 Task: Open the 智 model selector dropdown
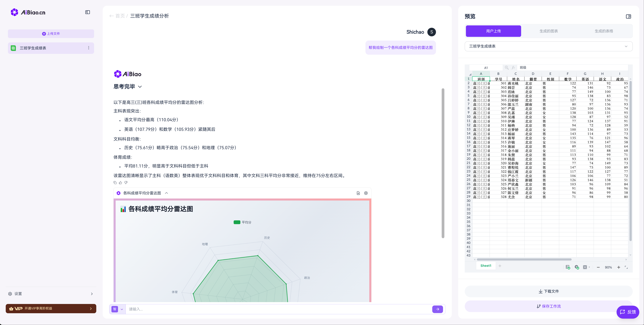pyautogui.click(x=117, y=309)
